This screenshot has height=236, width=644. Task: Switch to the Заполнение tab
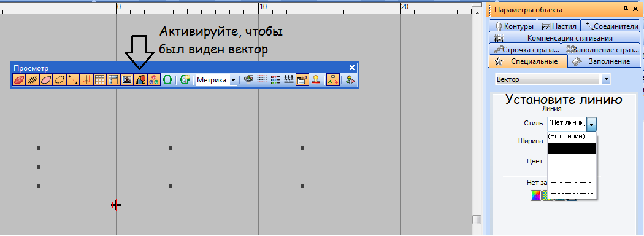[604, 62]
